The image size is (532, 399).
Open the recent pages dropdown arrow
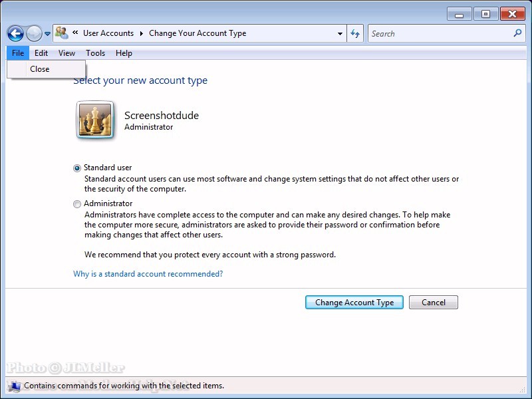(x=47, y=34)
